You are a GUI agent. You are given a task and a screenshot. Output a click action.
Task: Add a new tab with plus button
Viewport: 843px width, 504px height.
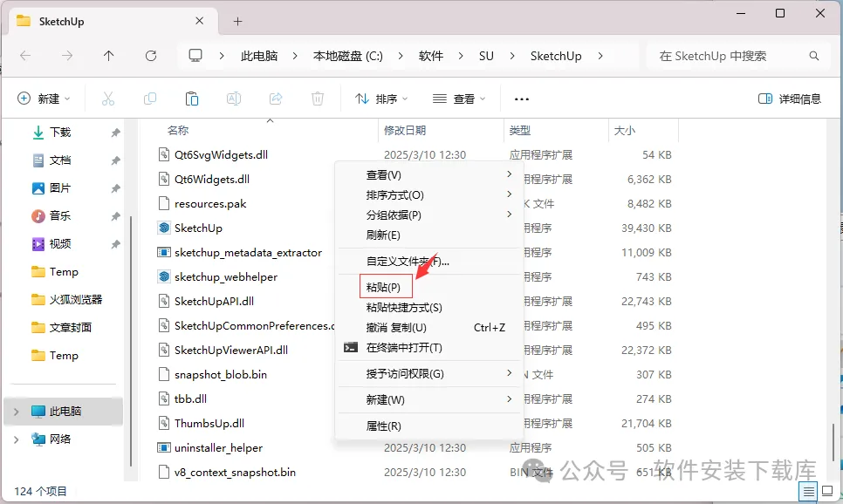(237, 22)
